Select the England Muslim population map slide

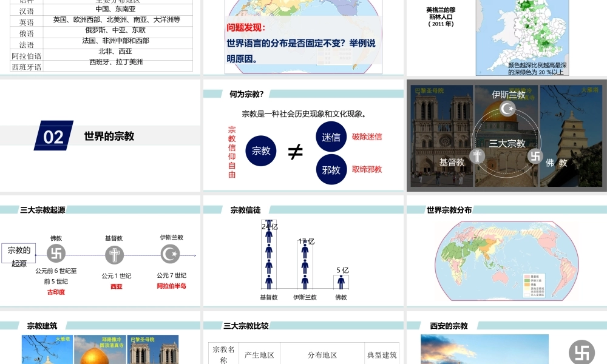pos(507,38)
